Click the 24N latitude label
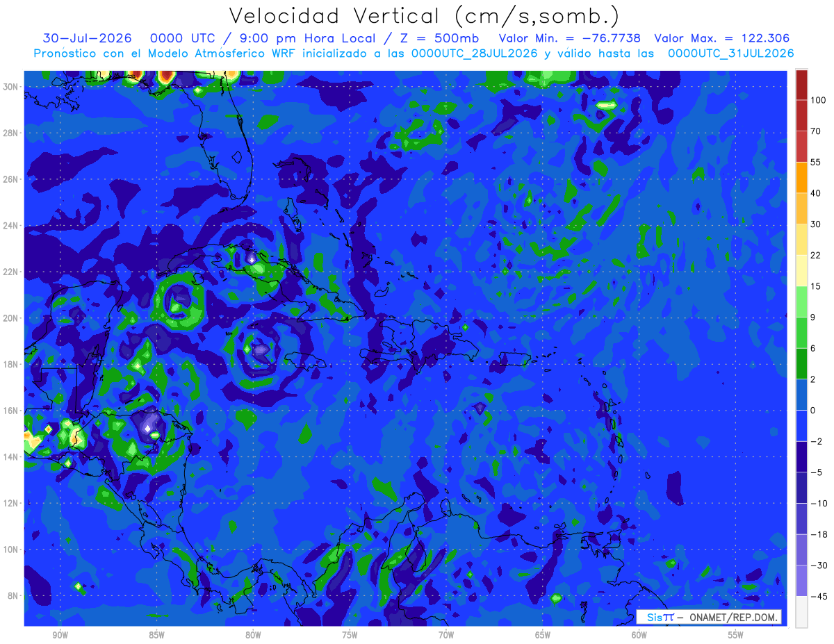 click(x=11, y=225)
